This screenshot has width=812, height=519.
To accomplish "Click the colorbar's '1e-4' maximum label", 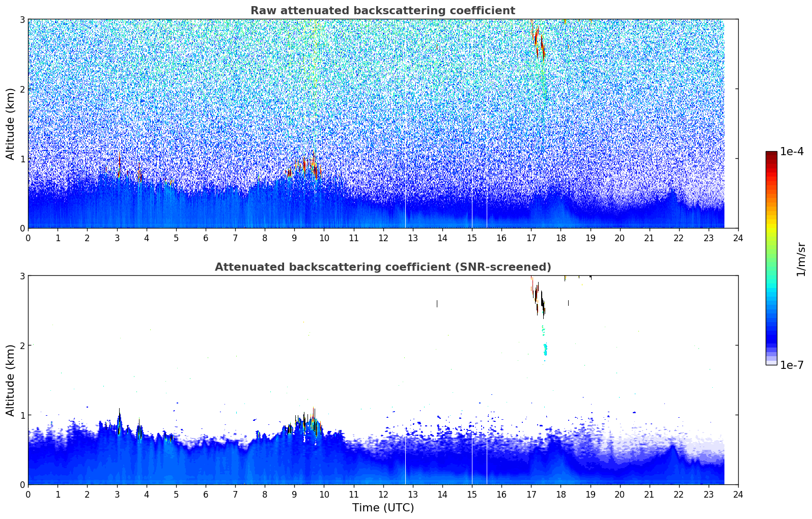I will [792, 152].
